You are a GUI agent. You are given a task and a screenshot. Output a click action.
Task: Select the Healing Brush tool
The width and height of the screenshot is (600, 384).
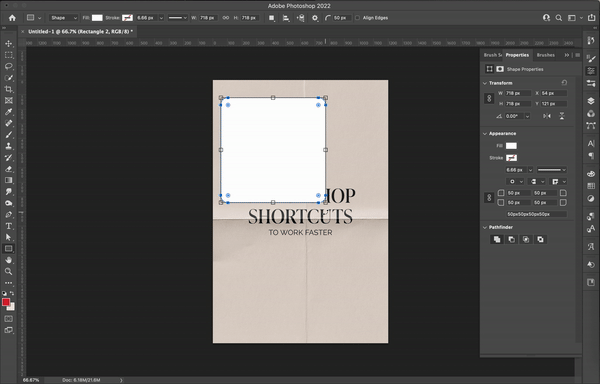click(x=8, y=124)
